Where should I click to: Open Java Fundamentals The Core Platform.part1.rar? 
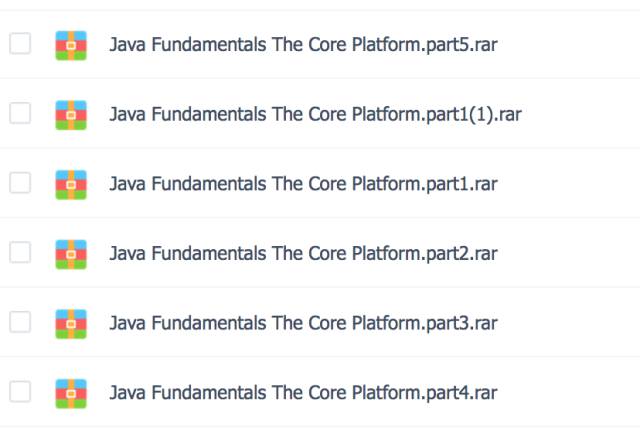(303, 184)
